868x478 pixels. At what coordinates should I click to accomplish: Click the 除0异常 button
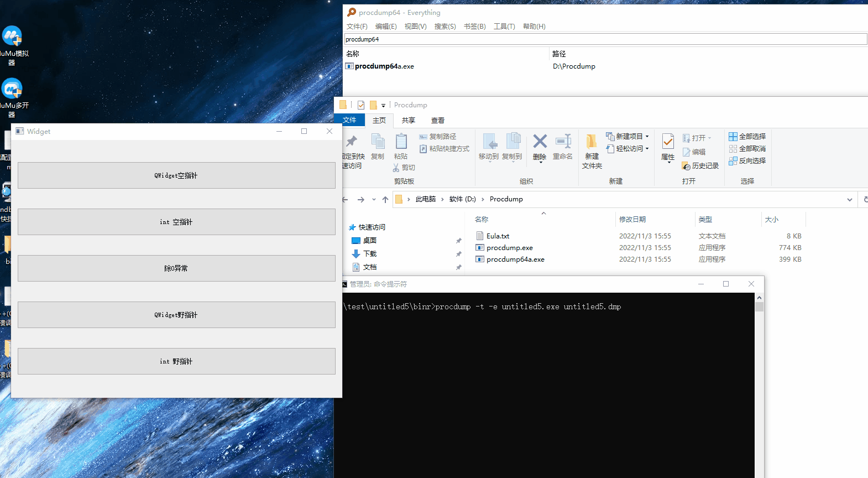176,268
